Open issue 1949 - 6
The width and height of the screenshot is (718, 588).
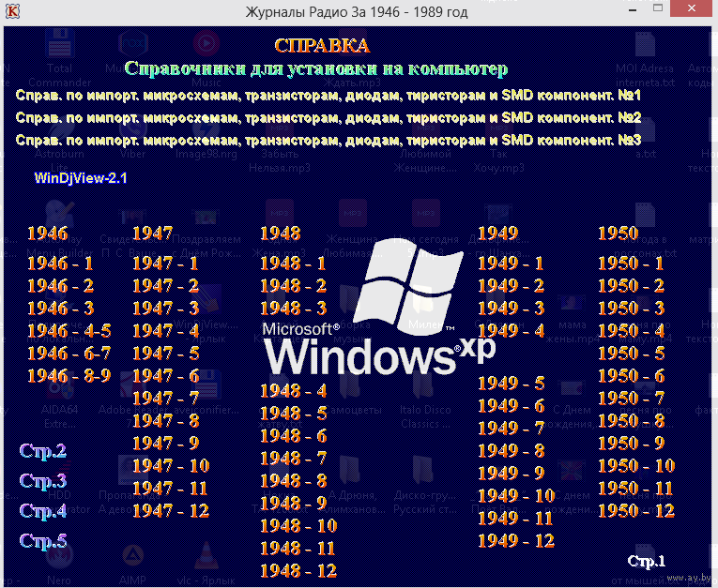coord(511,406)
